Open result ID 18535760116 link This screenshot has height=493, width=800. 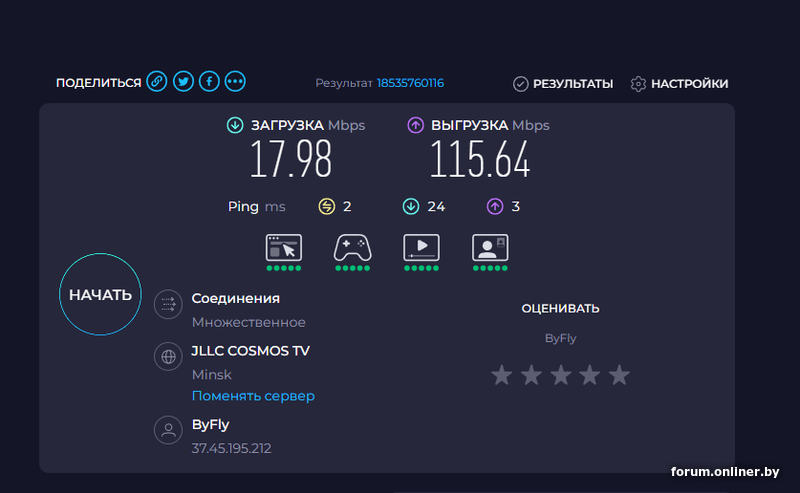click(410, 83)
